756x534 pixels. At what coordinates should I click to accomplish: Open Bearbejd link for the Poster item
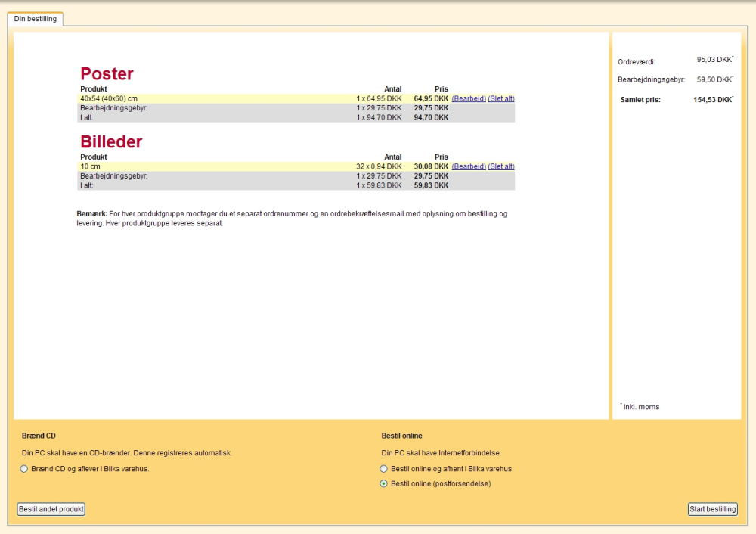pos(469,98)
